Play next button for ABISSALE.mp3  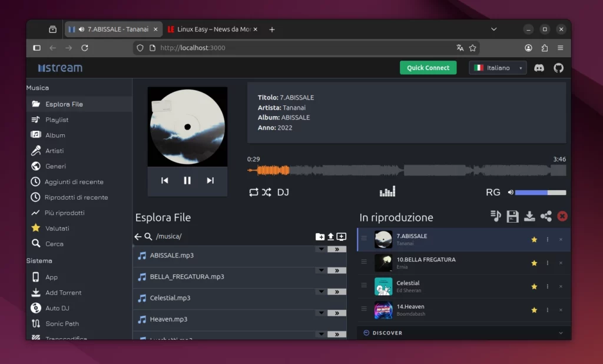337,249
